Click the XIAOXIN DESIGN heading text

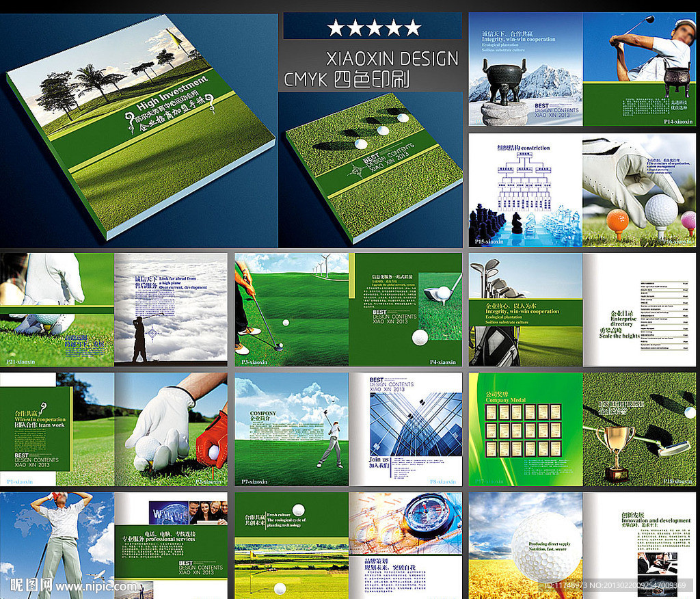click(392, 59)
